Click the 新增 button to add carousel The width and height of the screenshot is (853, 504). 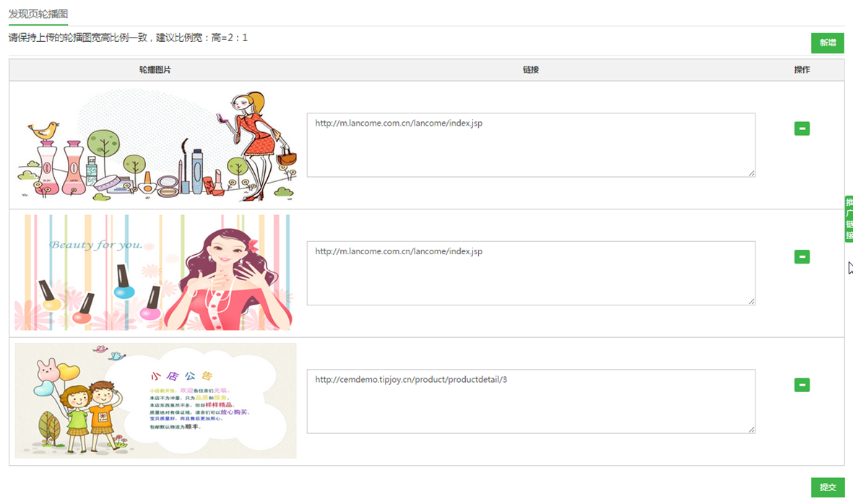click(x=827, y=43)
